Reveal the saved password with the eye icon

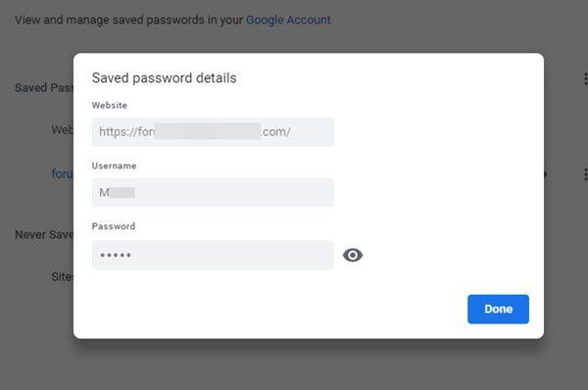[x=353, y=255]
